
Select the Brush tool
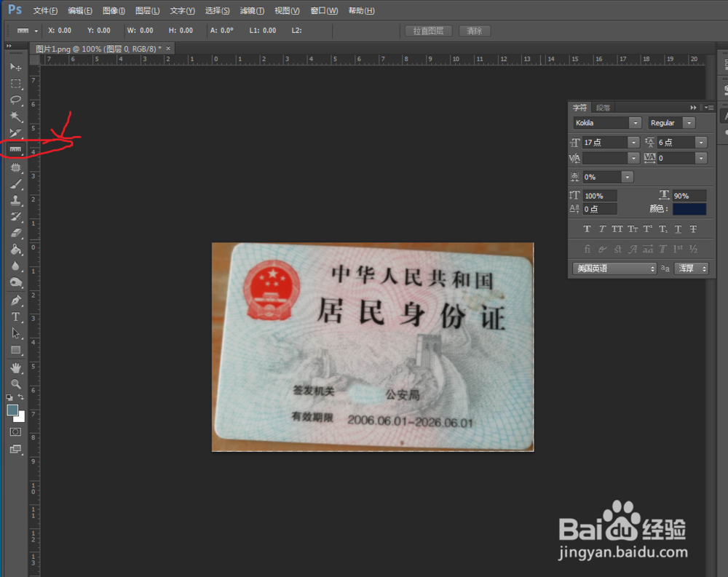click(x=16, y=183)
